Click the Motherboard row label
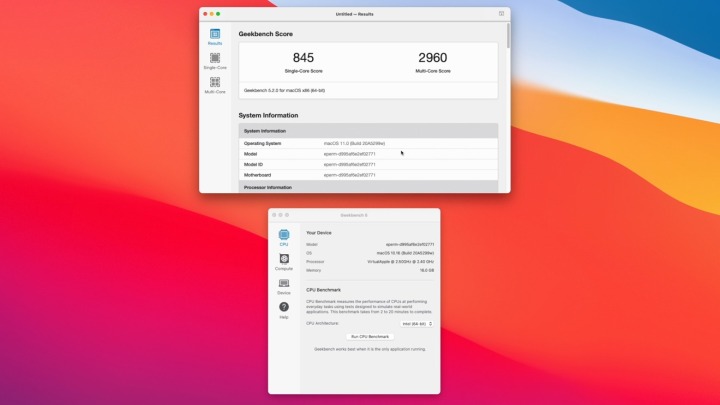The height and width of the screenshot is (405, 720). click(257, 175)
